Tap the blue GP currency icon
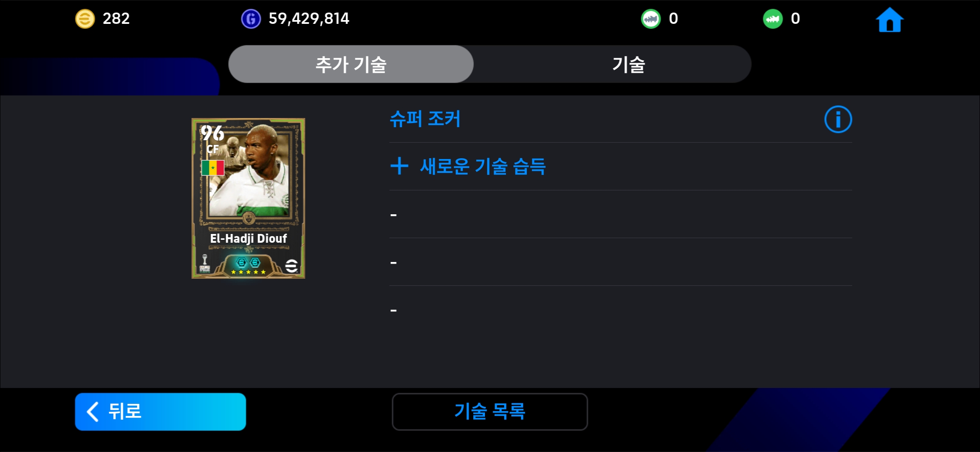Viewport: 980px width, 452px height. click(251, 19)
